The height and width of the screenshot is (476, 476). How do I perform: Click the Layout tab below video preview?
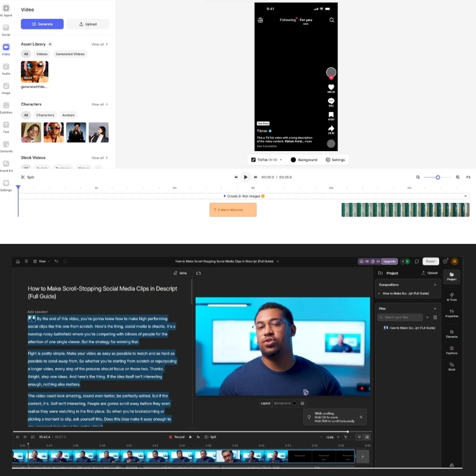point(265,403)
